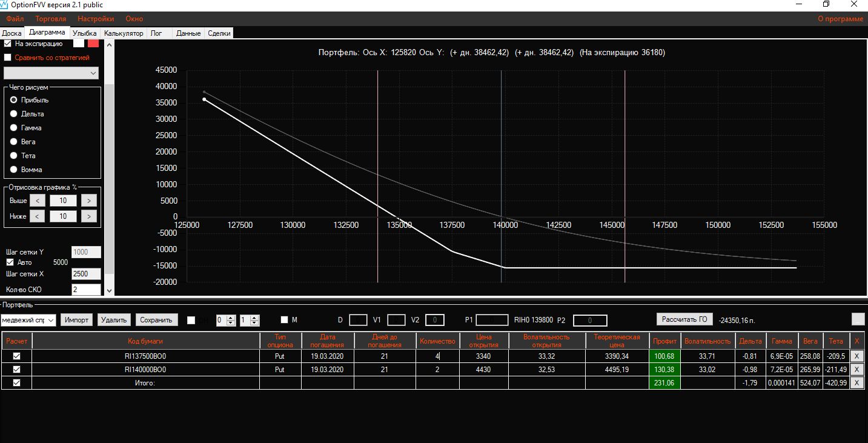This screenshot has width=868, height=443.
Task: Toggle the Авто grid step checkbox
Action: (10, 262)
